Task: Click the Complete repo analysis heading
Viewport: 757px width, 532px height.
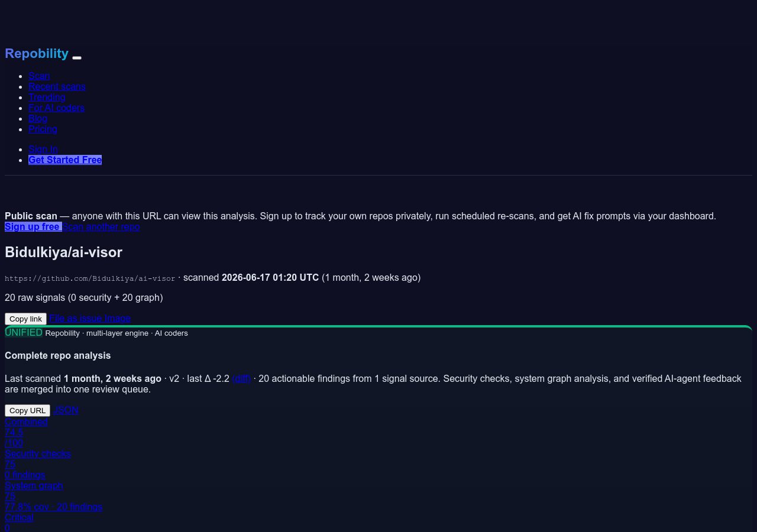Action: 58,355
